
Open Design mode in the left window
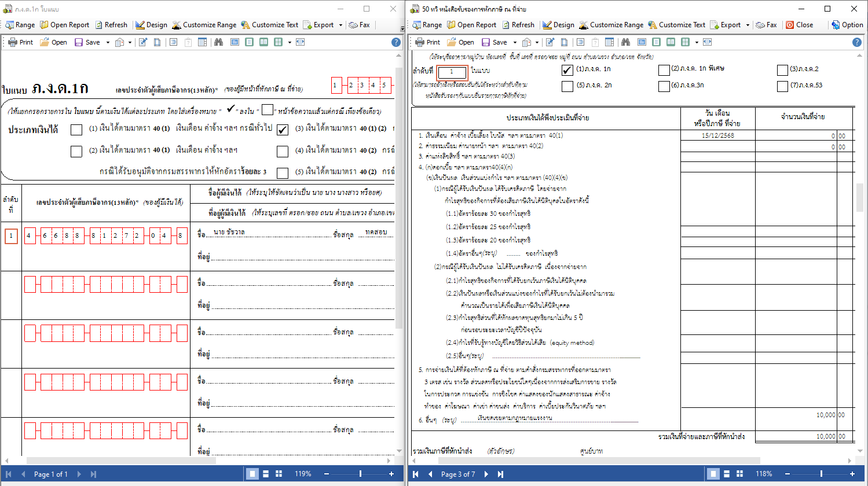(151, 25)
